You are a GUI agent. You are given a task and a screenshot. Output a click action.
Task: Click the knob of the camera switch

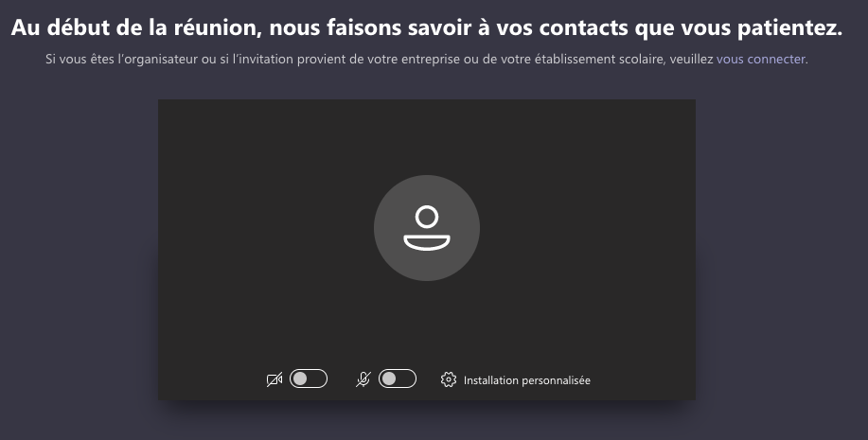pos(300,378)
